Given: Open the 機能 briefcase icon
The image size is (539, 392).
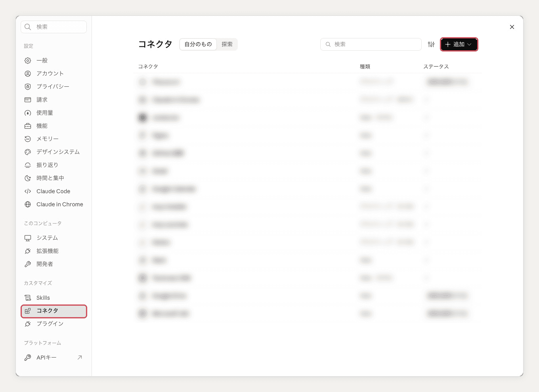Looking at the screenshot, I should tap(28, 126).
